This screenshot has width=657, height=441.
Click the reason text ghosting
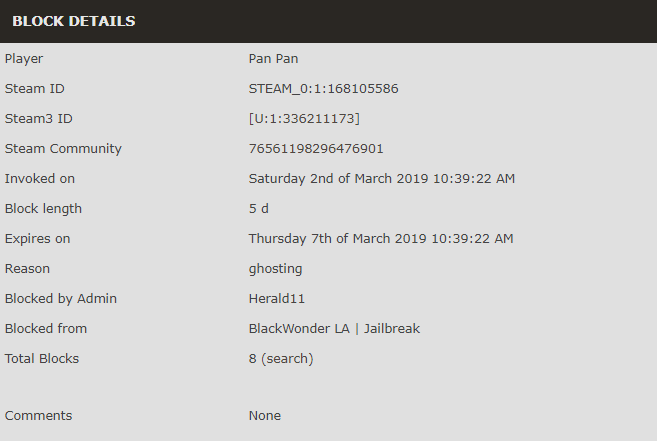[x=275, y=269]
